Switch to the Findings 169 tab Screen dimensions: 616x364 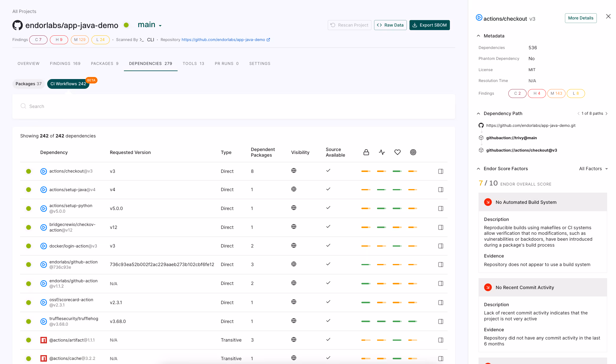click(x=65, y=63)
